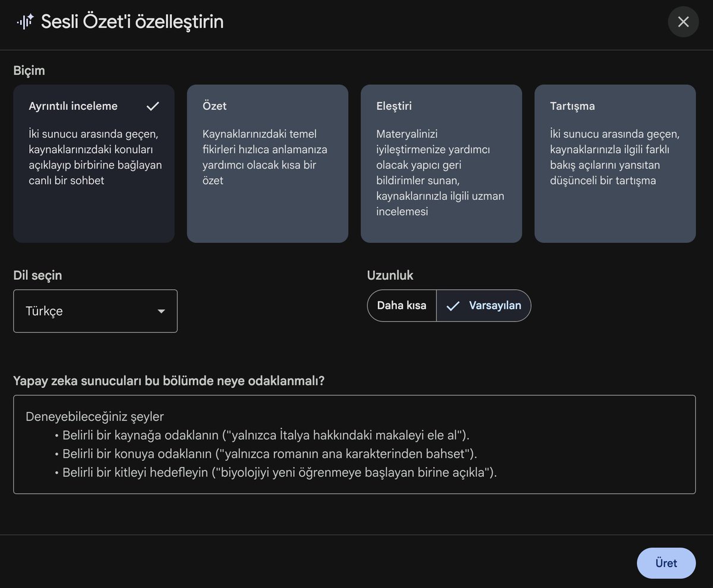
Task: Click the Tartışma card description text
Action: (x=614, y=157)
